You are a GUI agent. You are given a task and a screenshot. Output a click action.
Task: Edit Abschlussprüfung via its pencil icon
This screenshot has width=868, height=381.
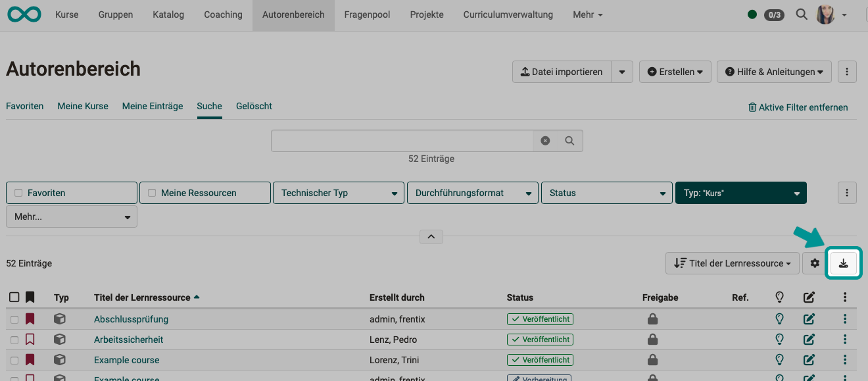[809, 318]
